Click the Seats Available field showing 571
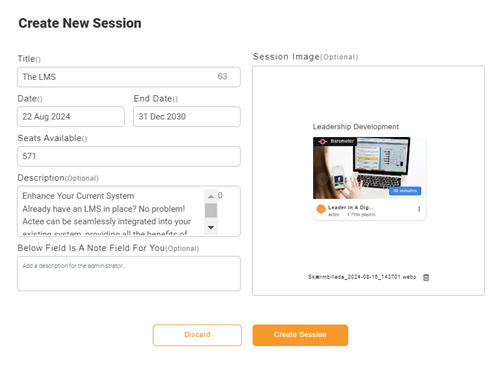The height and width of the screenshot is (371, 500). [129, 156]
